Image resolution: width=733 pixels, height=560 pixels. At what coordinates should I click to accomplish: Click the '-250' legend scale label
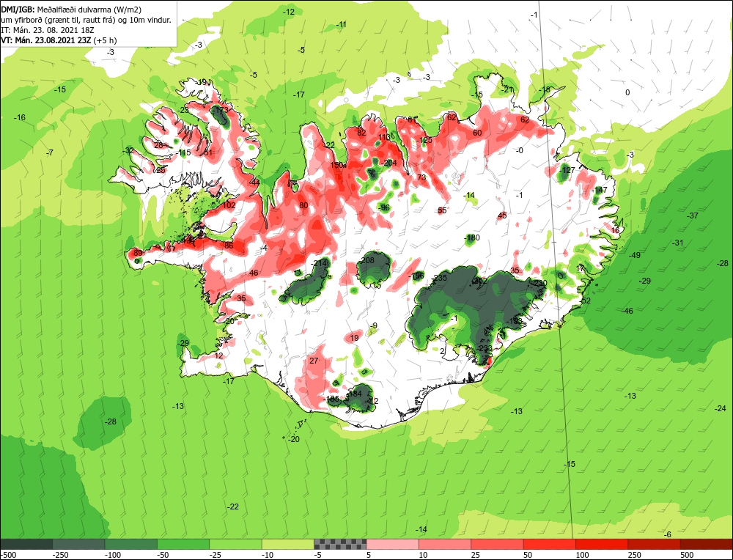click(x=61, y=555)
